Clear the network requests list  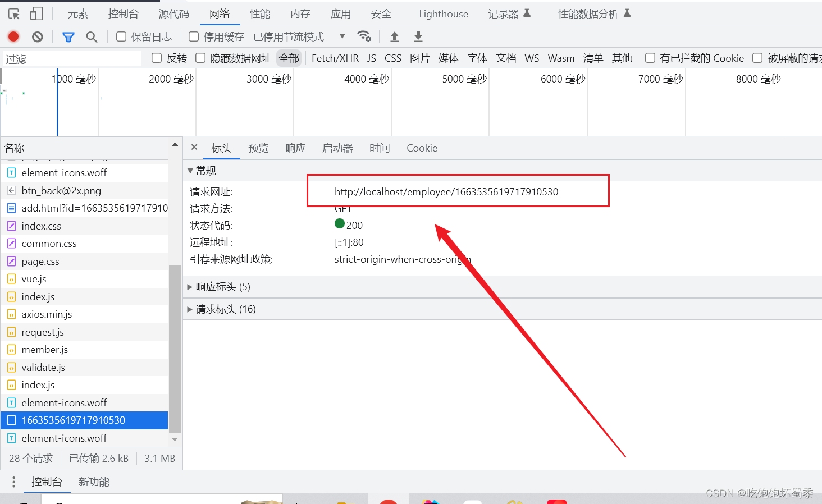tap(37, 36)
